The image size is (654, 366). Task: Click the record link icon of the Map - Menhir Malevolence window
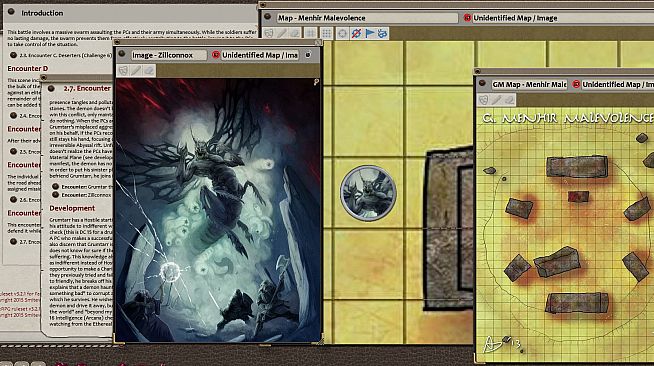pos(268,18)
